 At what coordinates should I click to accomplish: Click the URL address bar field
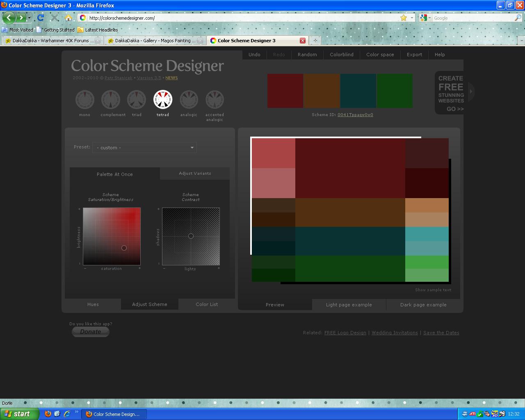242,18
